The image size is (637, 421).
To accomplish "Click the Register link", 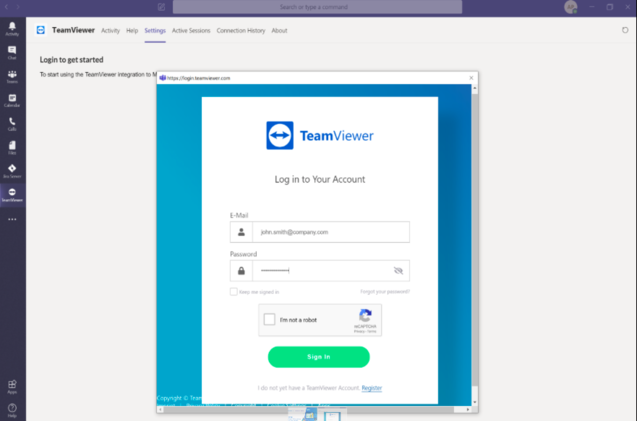I will (372, 388).
